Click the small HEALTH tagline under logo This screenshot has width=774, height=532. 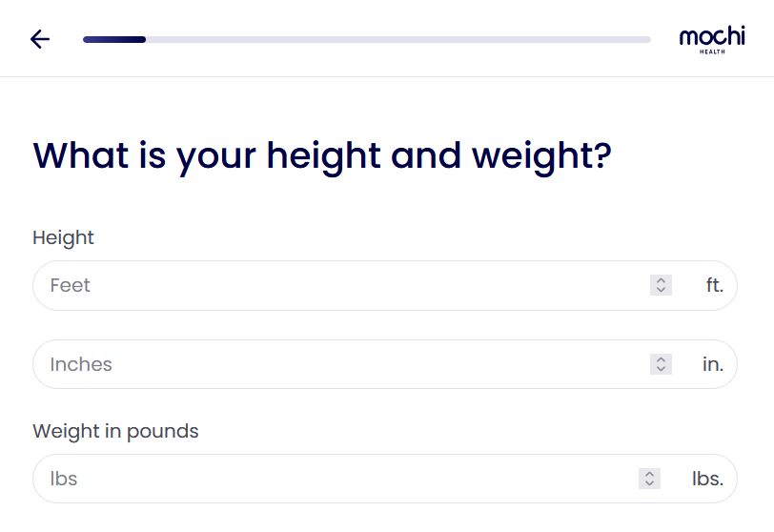click(x=712, y=51)
